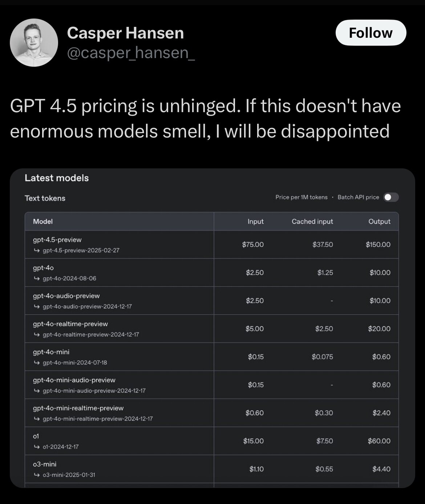Click the tweet text about GPT 4.5 pricing
Image resolution: width=425 pixels, height=504 pixels.
point(205,118)
